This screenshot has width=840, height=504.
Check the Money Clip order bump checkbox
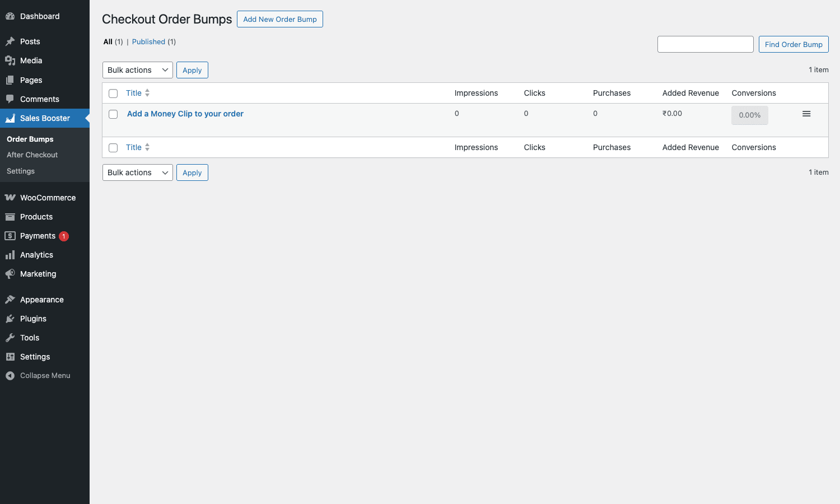[113, 114]
